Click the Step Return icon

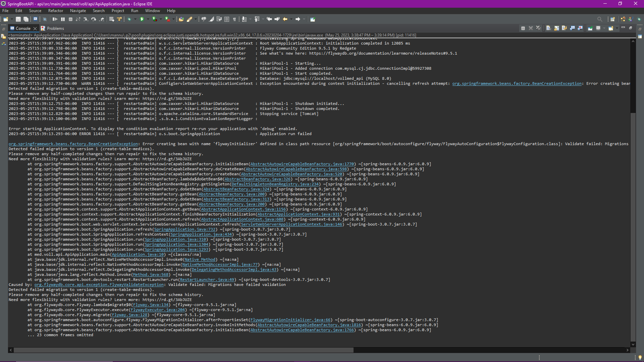click(102, 19)
